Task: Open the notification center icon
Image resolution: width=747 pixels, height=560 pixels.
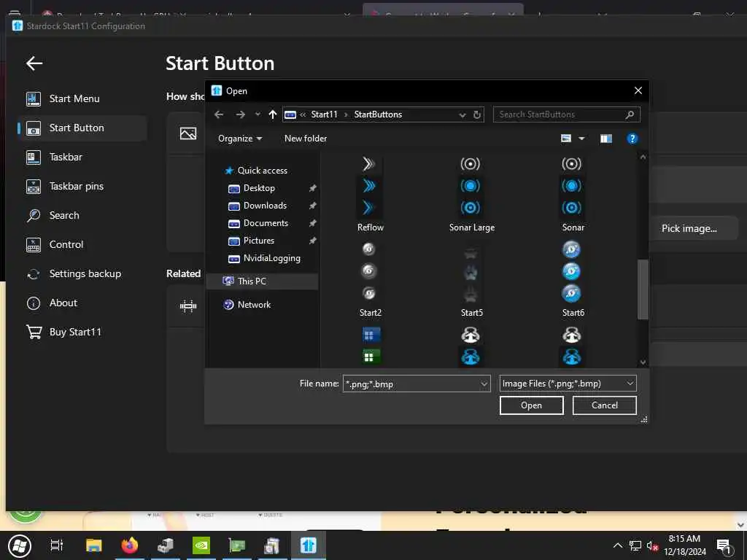Action: click(724, 547)
